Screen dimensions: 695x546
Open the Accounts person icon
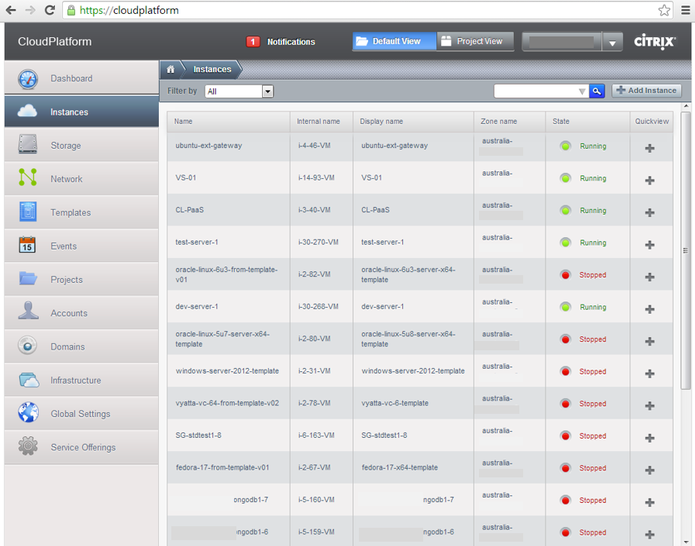[28, 310]
